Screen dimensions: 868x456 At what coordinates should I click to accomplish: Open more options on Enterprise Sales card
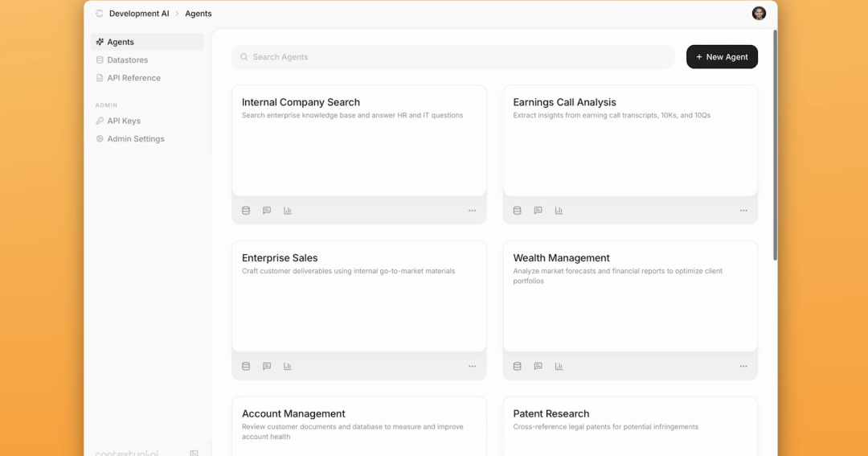[x=473, y=366]
